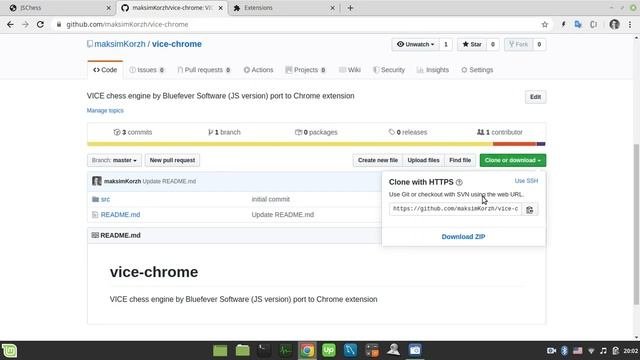This screenshot has height=360, width=640.
Task: Open the Unwatch dropdown
Action: [416, 44]
